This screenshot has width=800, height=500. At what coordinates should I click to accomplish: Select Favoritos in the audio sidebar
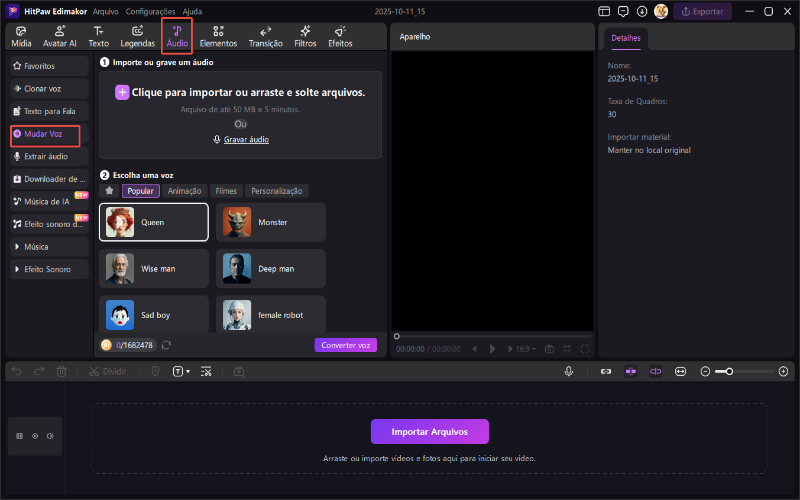tap(49, 66)
